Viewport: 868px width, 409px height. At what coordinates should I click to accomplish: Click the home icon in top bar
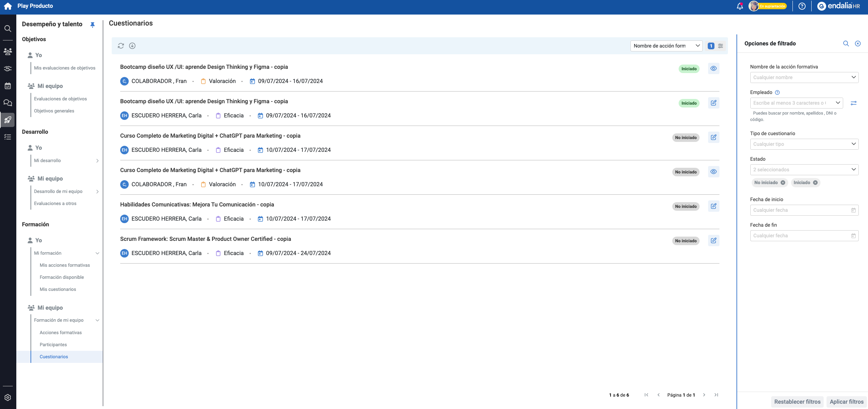pyautogui.click(x=8, y=6)
